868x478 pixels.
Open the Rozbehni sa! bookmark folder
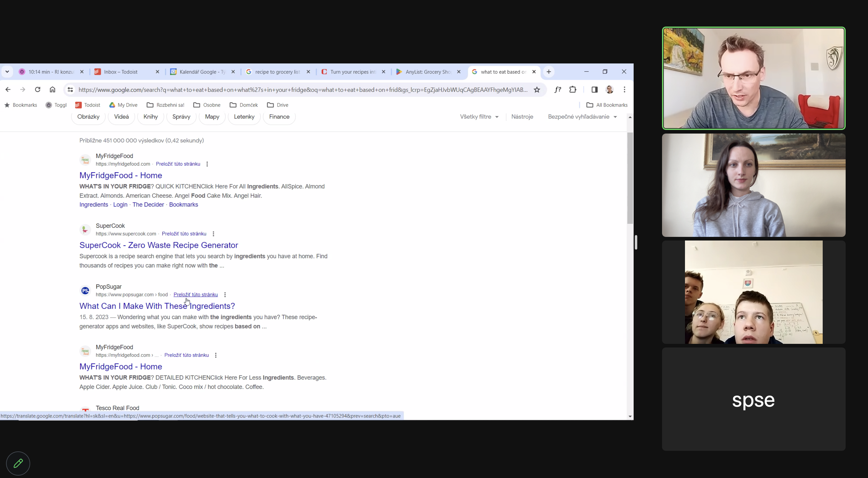[x=166, y=105]
